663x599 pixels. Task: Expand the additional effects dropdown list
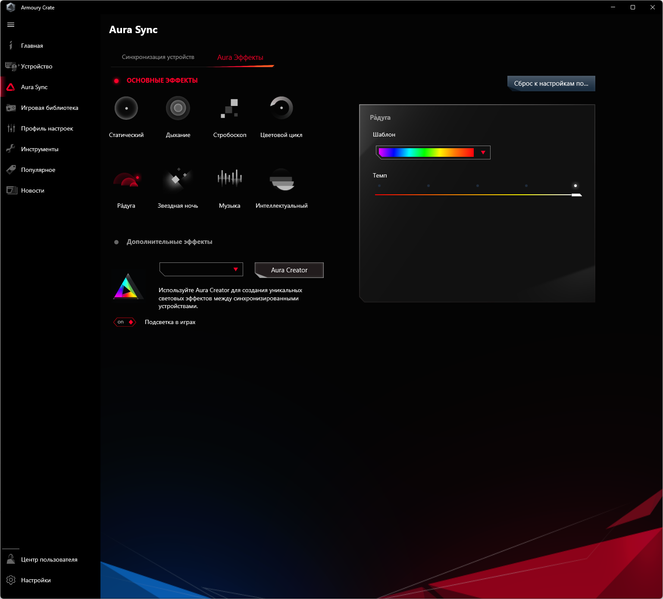pyautogui.click(x=201, y=270)
